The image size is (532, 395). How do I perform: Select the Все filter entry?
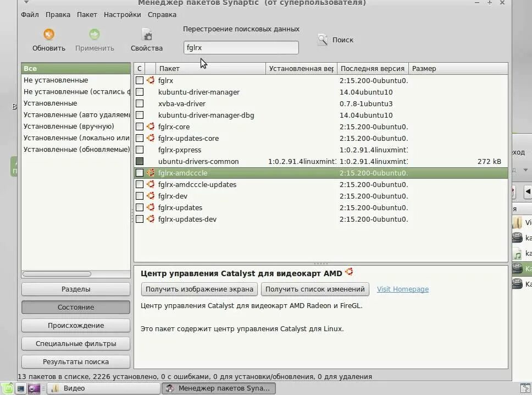76,68
